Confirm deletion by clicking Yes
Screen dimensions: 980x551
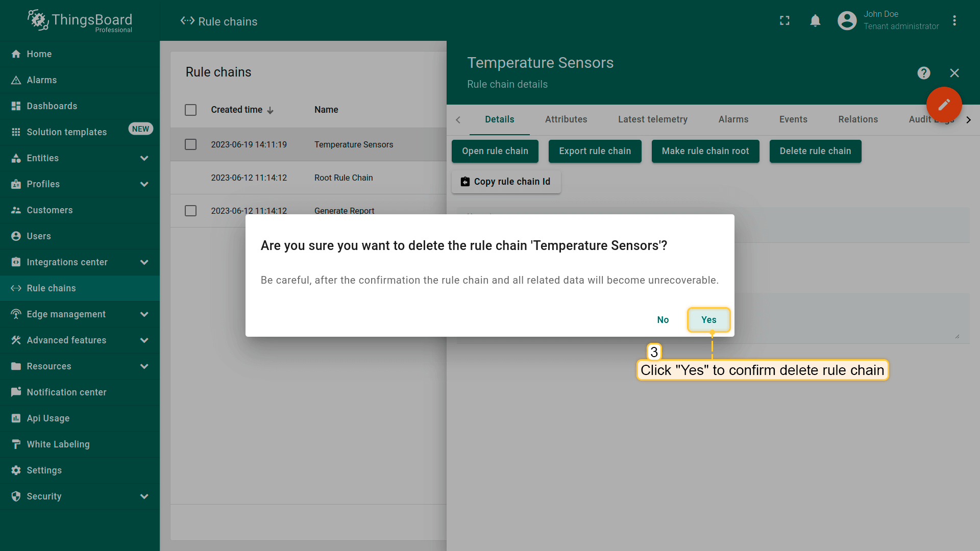pos(708,320)
